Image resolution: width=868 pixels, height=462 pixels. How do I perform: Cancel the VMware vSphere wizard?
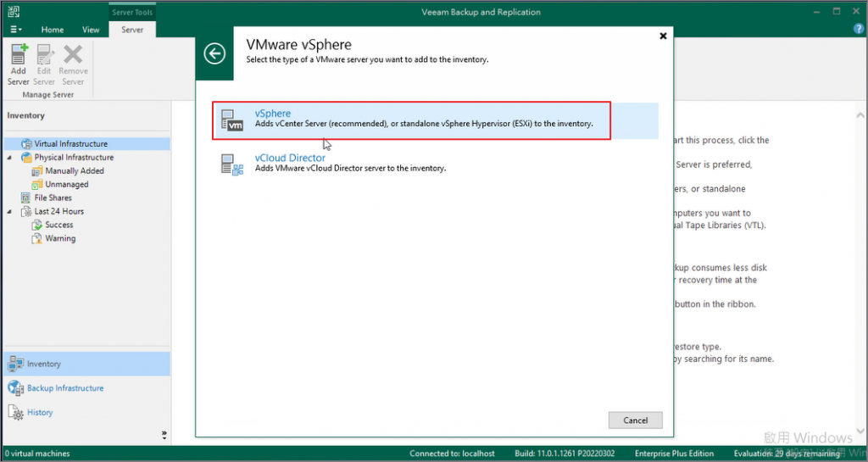click(x=636, y=420)
